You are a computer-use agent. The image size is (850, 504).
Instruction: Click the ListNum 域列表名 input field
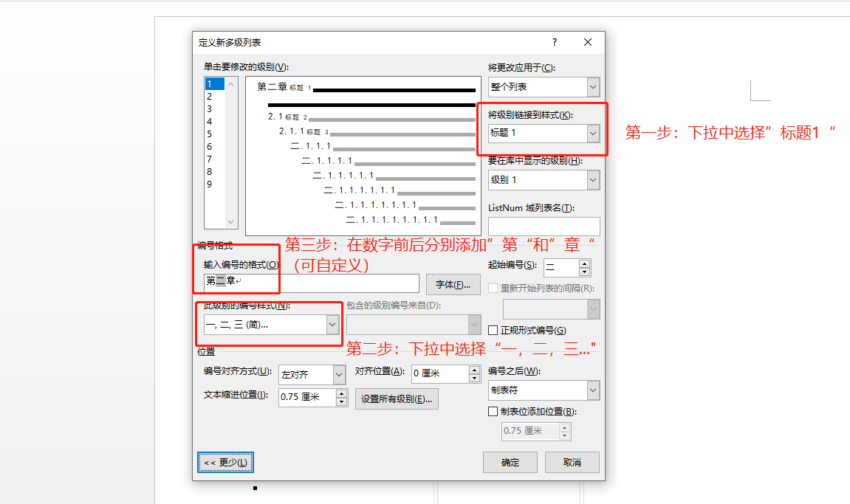click(544, 226)
